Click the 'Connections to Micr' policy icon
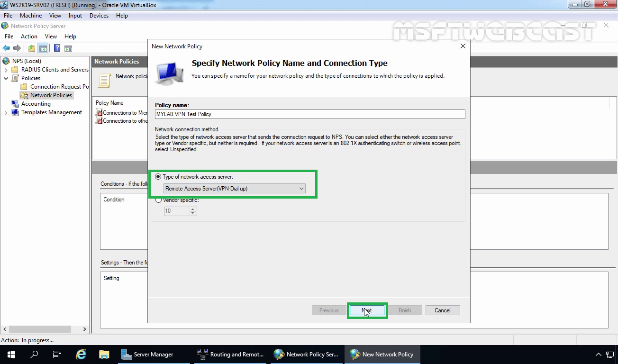This screenshot has height=364, width=618. (x=99, y=113)
